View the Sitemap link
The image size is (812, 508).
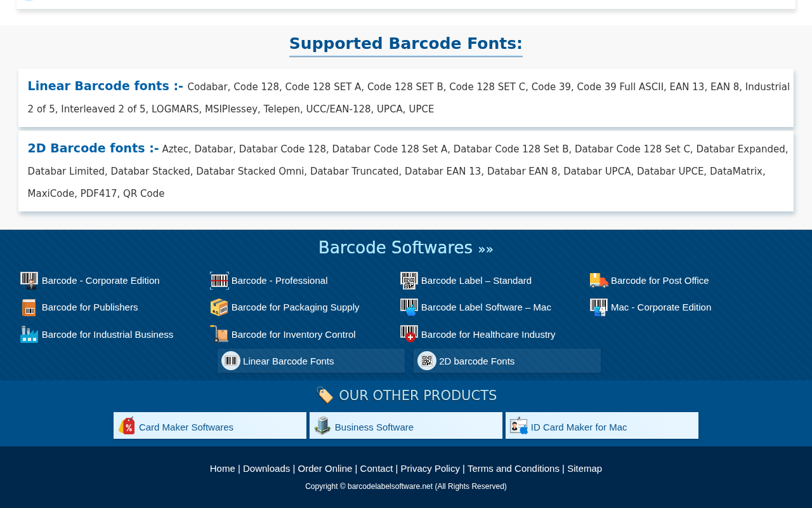(x=584, y=469)
